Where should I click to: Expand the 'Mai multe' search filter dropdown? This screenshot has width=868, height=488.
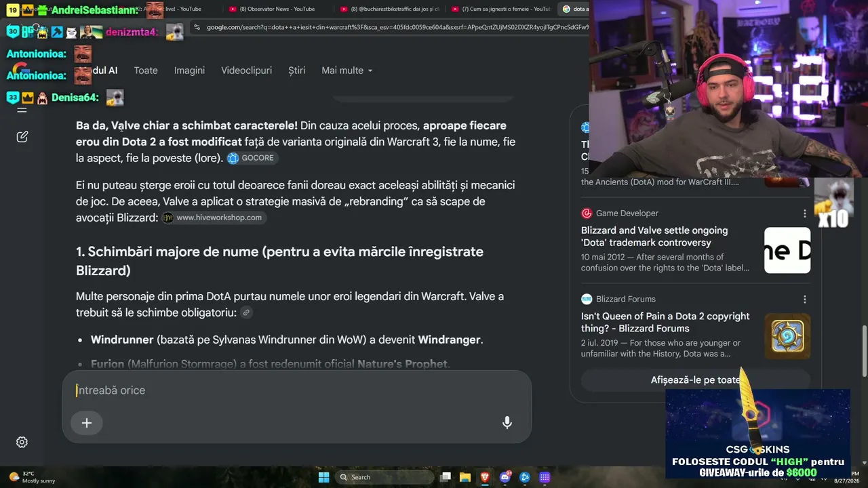(x=347, y=70)
